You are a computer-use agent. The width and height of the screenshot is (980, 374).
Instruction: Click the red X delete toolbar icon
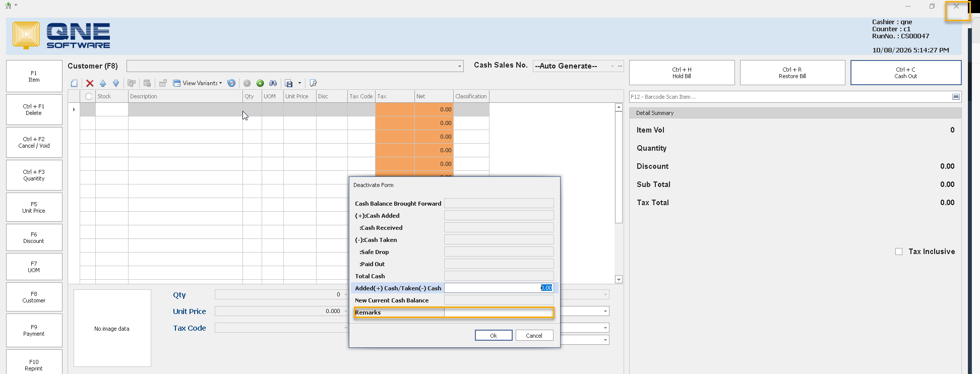pos(90,83)
